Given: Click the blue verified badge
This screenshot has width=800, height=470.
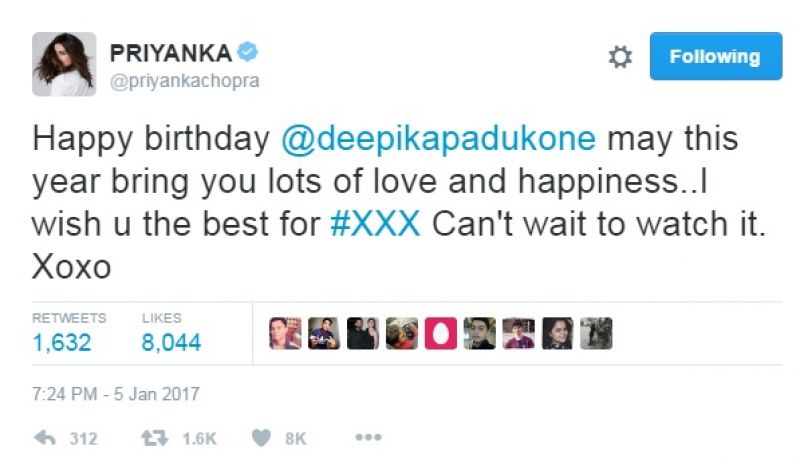Looking at the screenshot, I should pyautogui.click(x=248, y=52).
